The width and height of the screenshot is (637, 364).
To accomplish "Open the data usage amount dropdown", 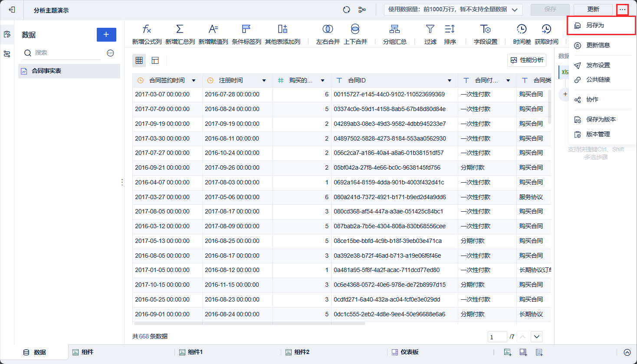I will click(x=453, y=10).
